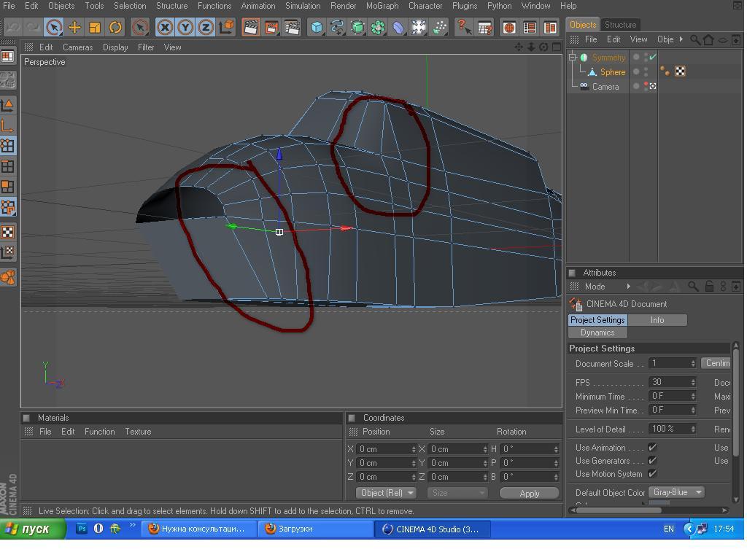Click the Render View clapperboard icon

250,28
